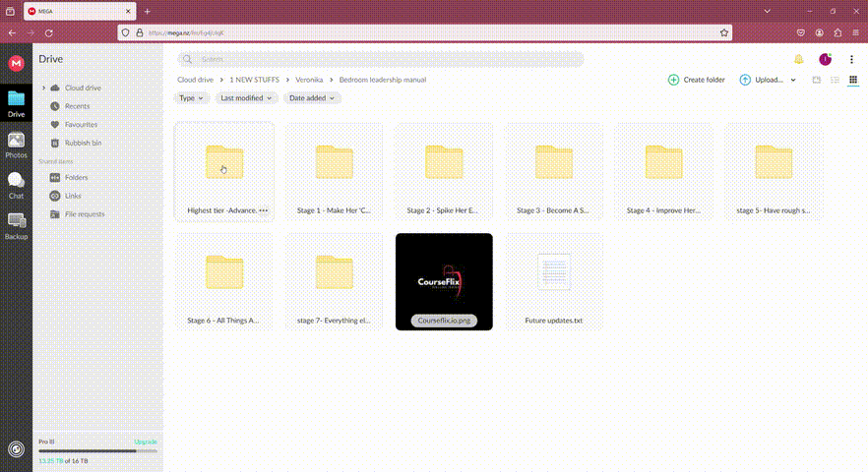Image resolution: width=868 pixels, height=472 pixels.
Task: Select the Stage 6 - All Things folder
Action: click(224, 281)
